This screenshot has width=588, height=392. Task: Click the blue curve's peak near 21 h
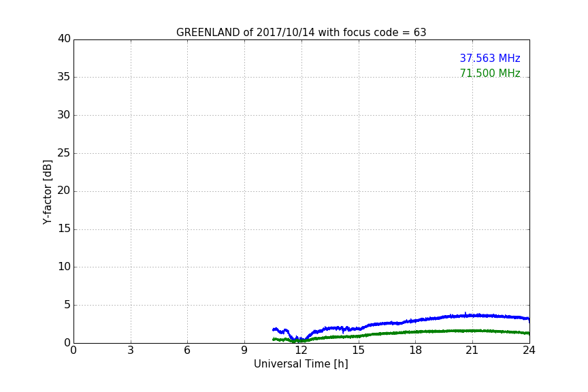click(472, 316)
